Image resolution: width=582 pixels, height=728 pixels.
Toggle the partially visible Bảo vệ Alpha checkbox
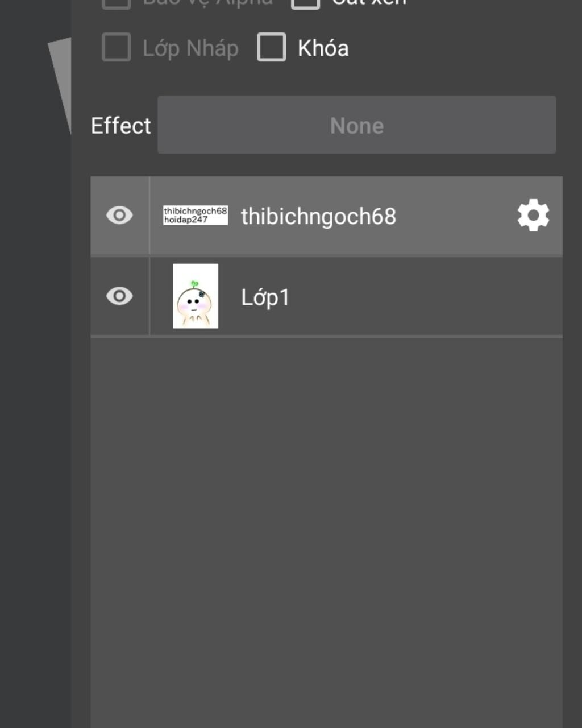click(117, 3)
